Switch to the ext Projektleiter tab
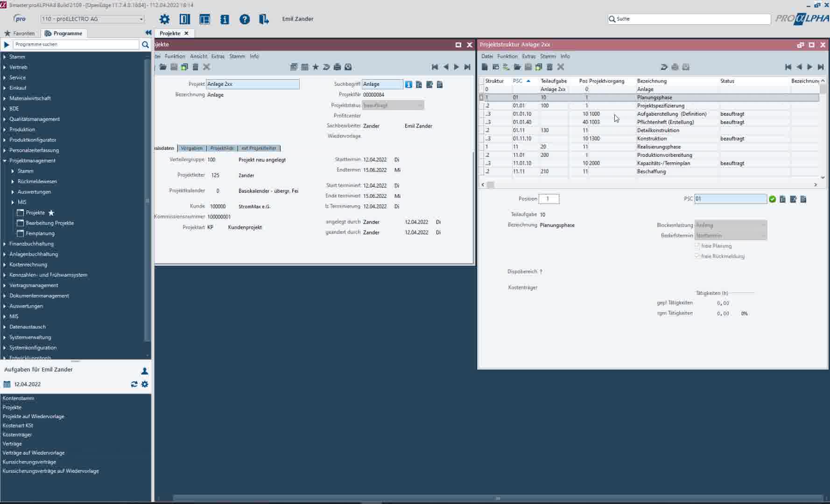 [x=259, y=148]
